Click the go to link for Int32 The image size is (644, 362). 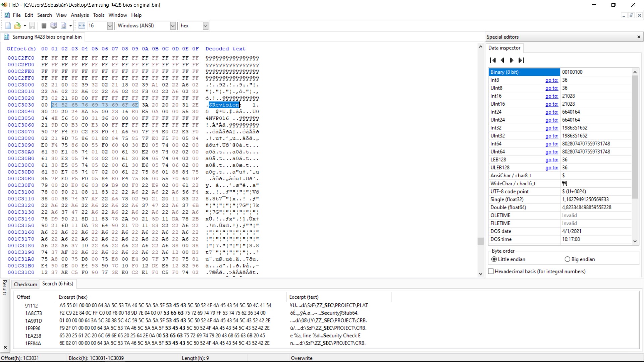tap(551, 128)
